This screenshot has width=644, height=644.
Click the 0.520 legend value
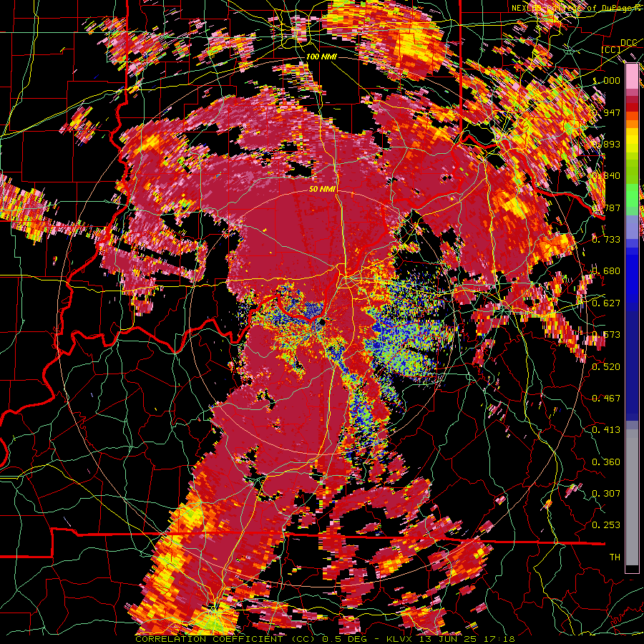click(606, 366)
